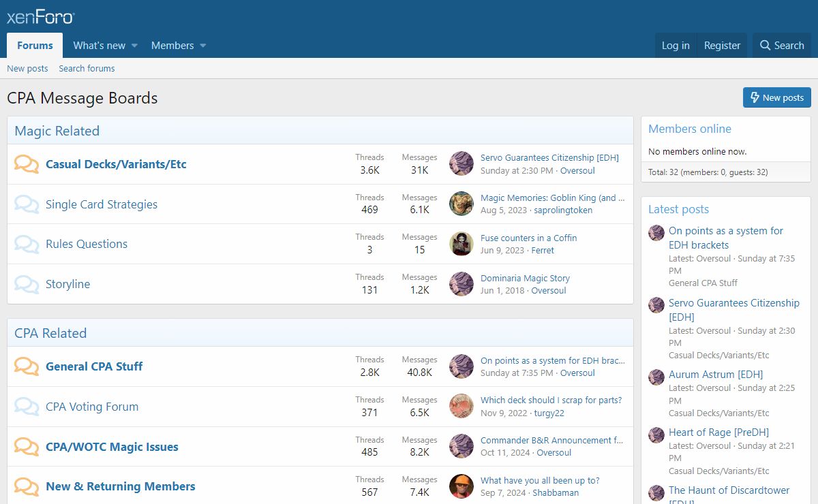
Task: Open the Latest posts sidebar heading
Action: (678, 209)
